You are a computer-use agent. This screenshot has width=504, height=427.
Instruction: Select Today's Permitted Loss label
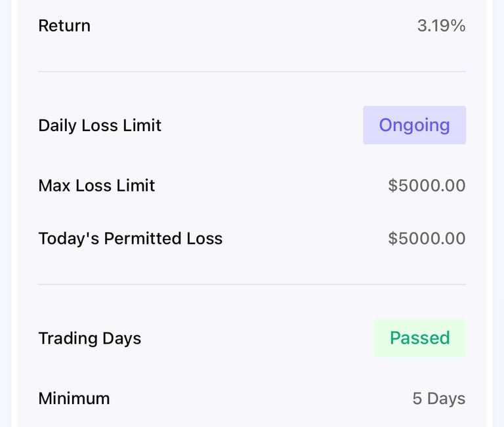coord(130,239)
